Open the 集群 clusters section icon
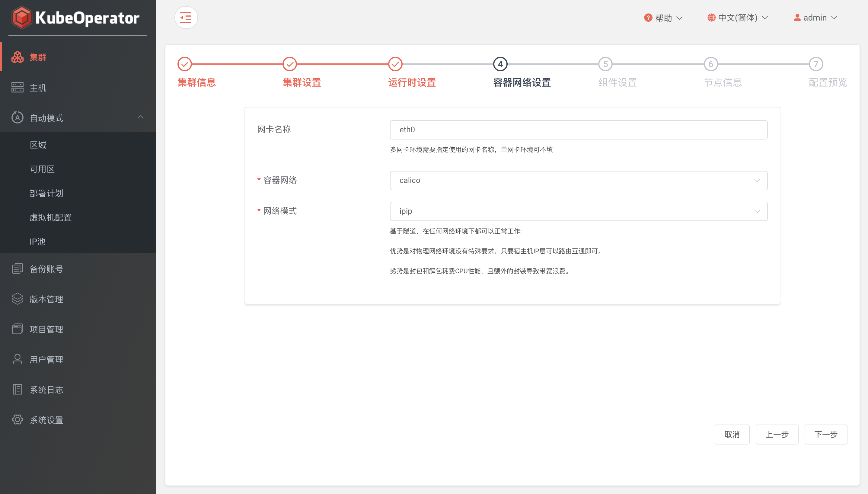 tap(17, 57)
